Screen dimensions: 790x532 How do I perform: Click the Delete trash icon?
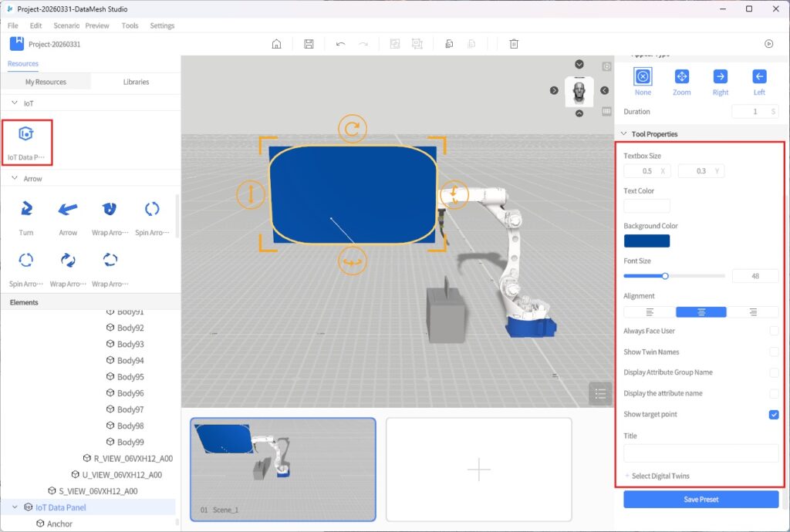pos(514,44)
